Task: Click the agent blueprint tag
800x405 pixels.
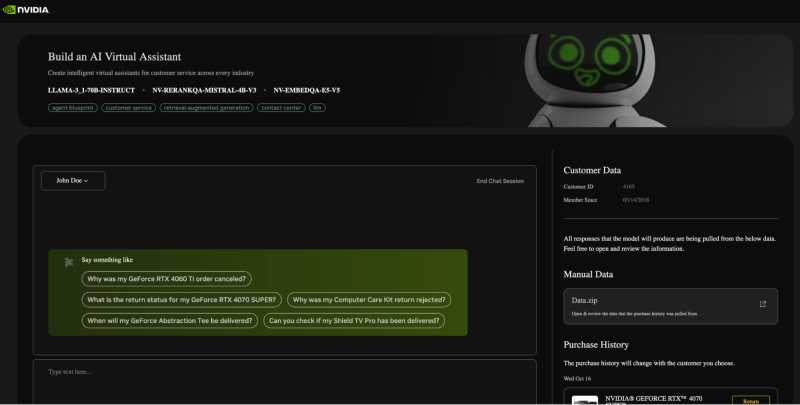Action: point(73,108)
